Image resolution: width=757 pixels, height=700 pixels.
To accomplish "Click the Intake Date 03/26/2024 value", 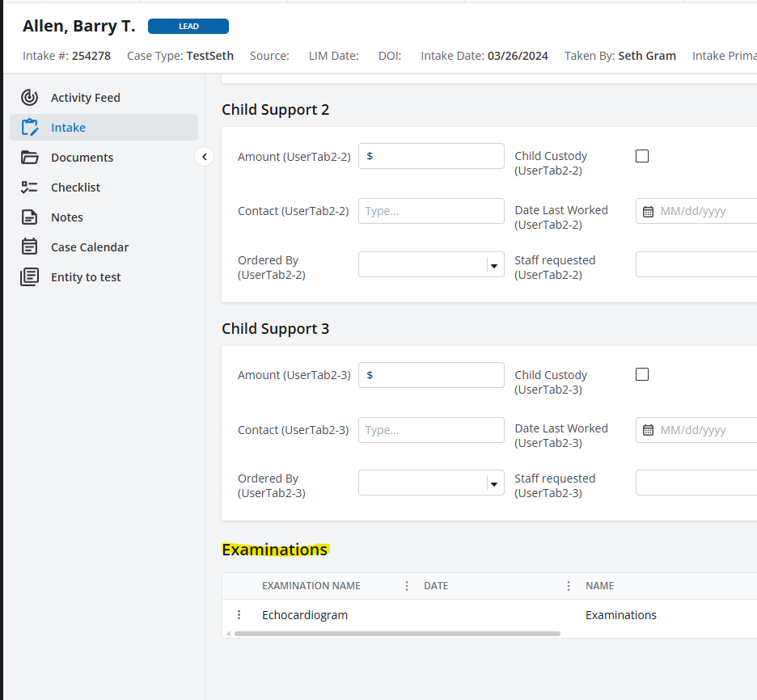I will point(518,56).
